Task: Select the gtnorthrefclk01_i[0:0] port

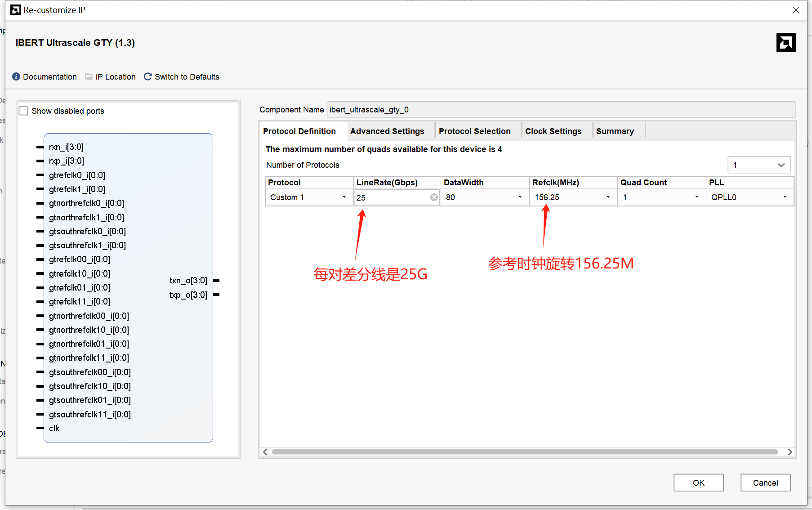Action: tap(89, 344)
